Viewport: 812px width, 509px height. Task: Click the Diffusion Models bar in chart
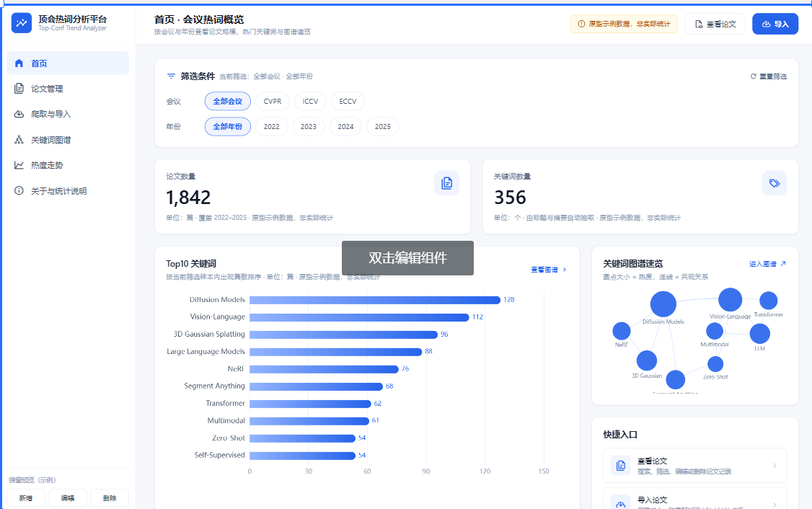pos(375,300)
